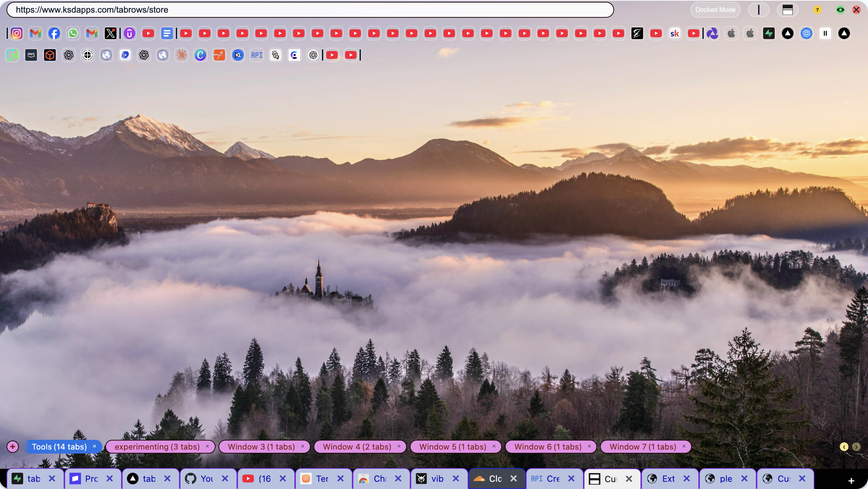Toggle the horizontal split layout button
868x489 pixels.
(x=787, y=10)
